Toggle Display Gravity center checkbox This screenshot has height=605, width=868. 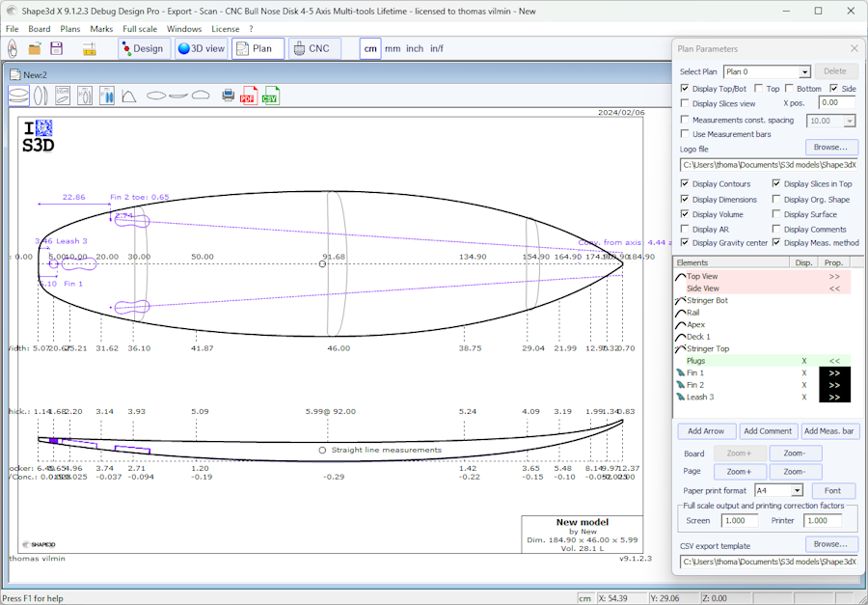point(685,242)
